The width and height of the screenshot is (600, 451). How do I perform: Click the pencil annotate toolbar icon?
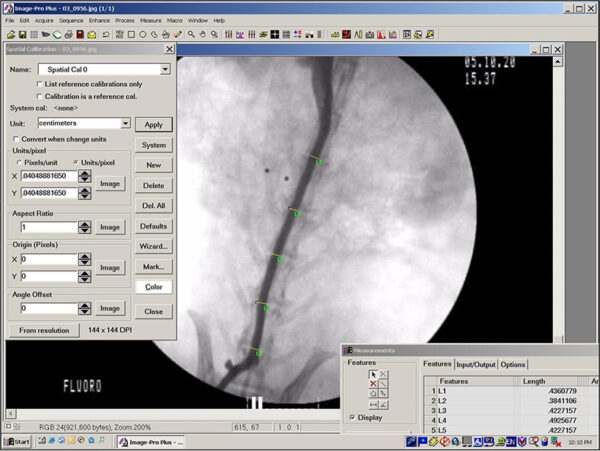pos(178,35)
